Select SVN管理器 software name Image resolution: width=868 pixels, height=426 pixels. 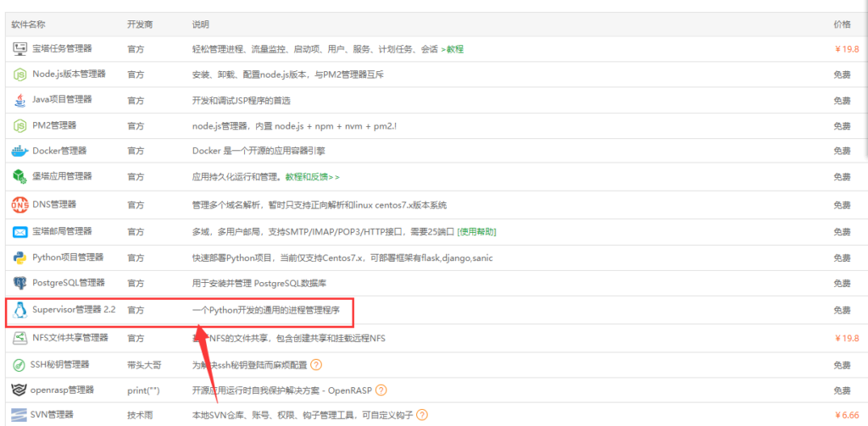tap(53, 414)
